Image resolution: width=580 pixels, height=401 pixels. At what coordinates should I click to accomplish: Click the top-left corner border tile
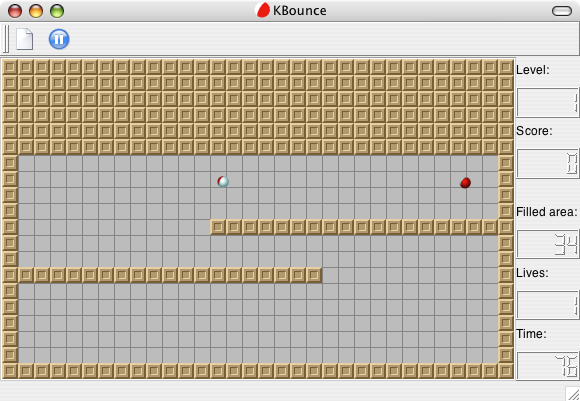[x=10, y=67]
